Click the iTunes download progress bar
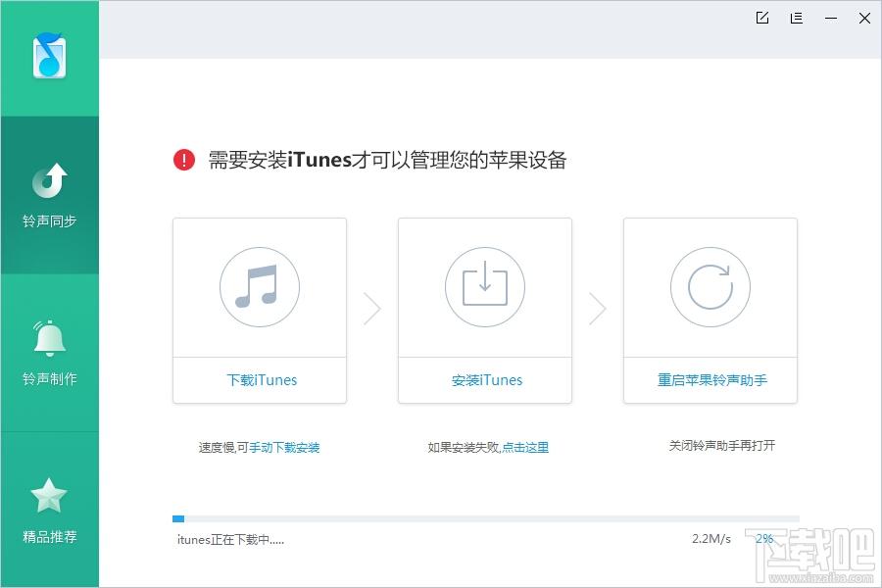 pyautogui.click(x=486, y=518)
